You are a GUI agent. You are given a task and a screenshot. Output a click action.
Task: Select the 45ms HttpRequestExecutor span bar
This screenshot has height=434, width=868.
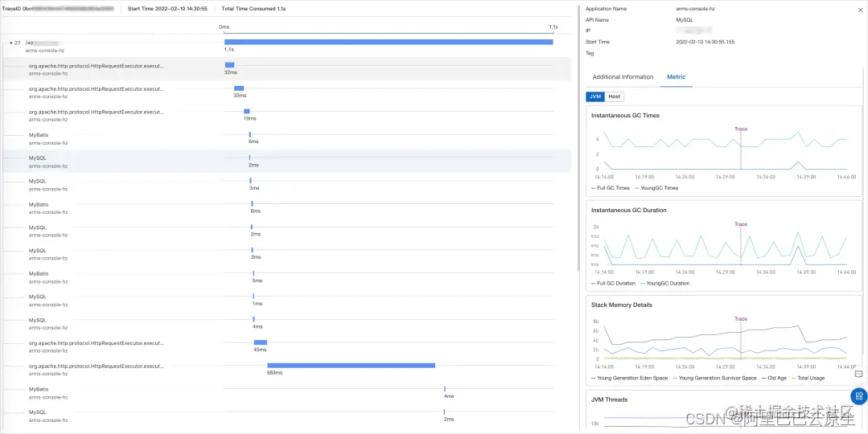(260, 342)
